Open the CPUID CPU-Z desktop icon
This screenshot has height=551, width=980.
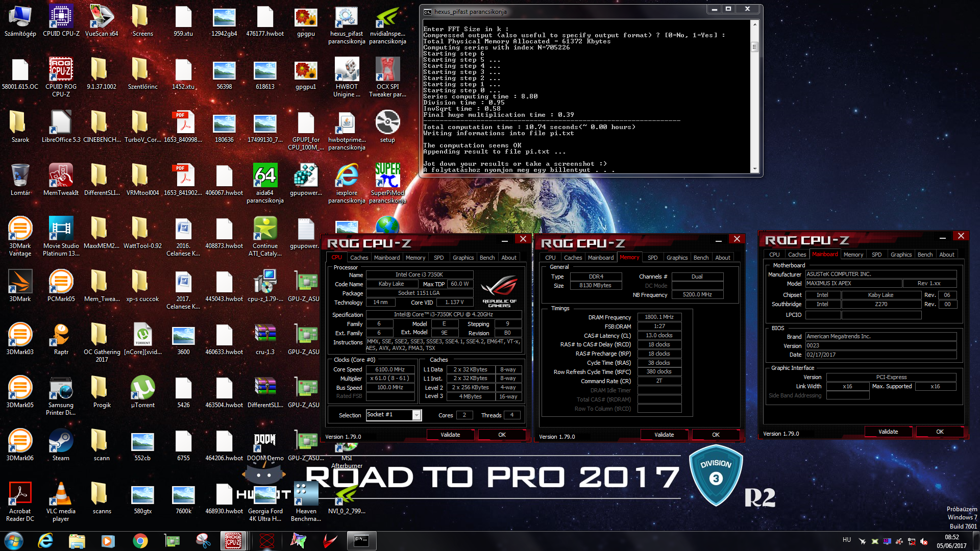(x=61, y=20)
